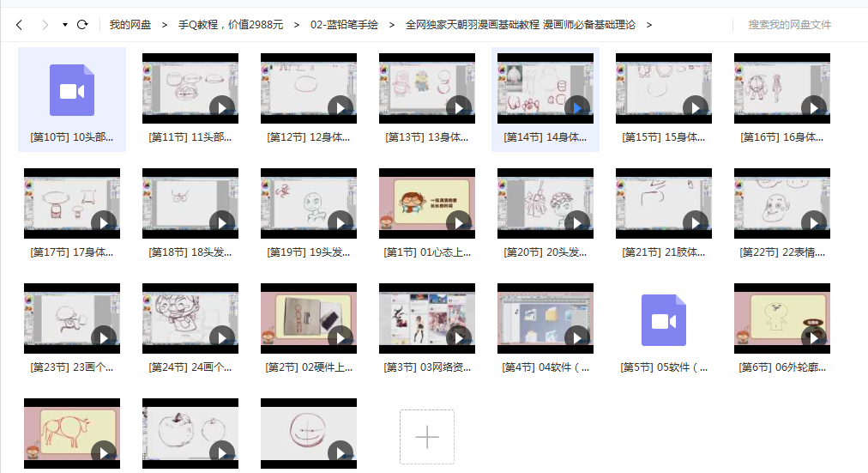Select the file name [第12节] 12身体...
868x473 pixels.
click(x=309, y=137)
